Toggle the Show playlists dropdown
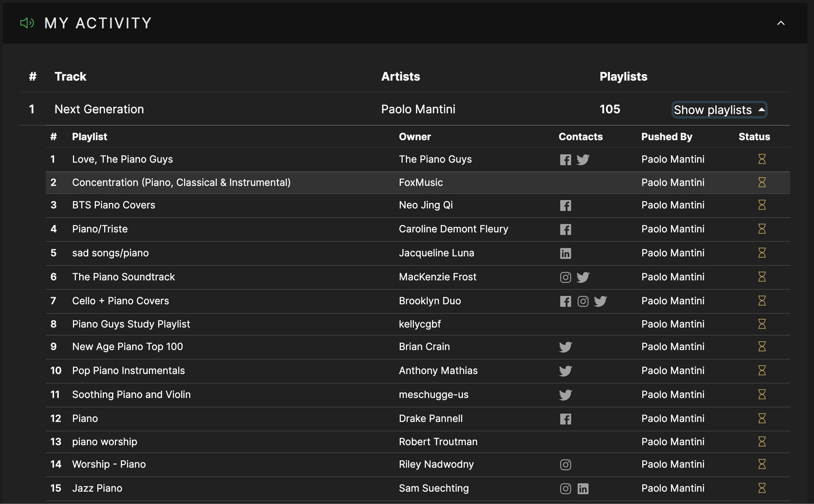 point(719,110)
